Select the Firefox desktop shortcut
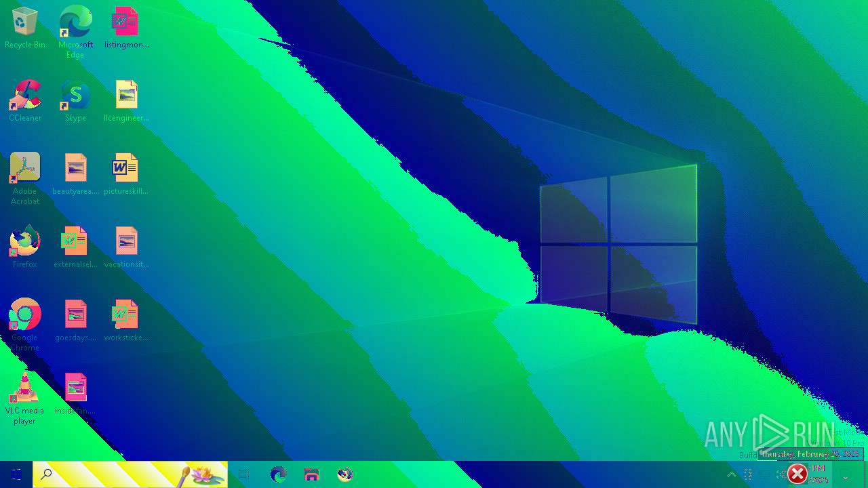Image resolution: width=868 pixels, height=488 pixels. (25, 247)
